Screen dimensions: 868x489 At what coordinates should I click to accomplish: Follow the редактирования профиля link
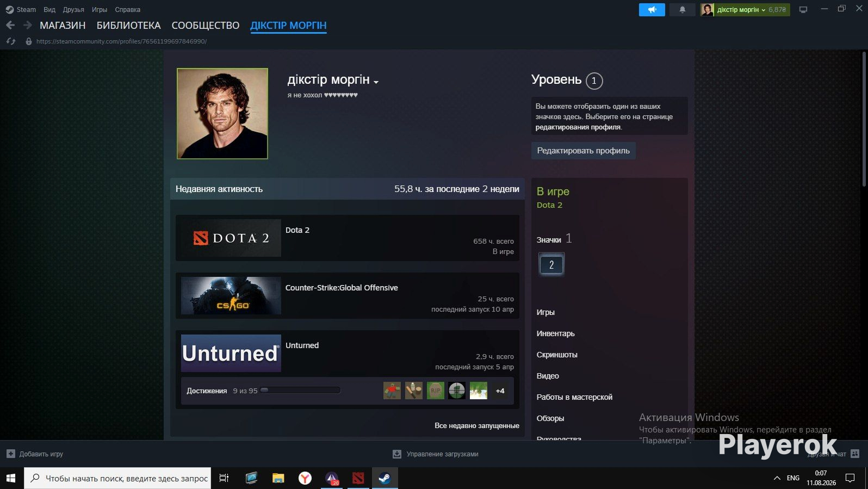(578, 127)
